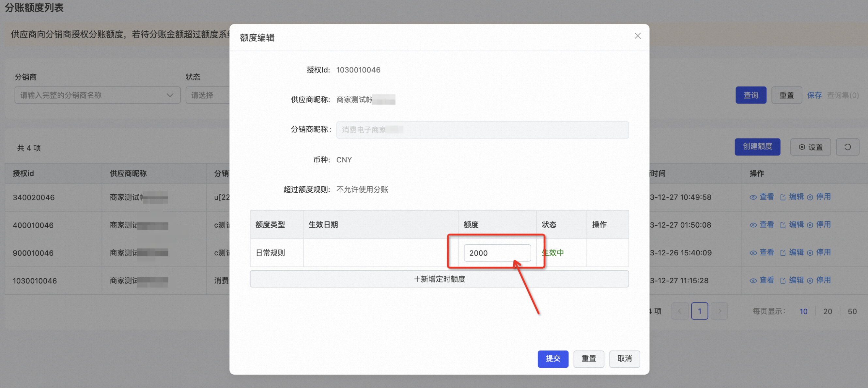Reset filters with 重置 beside 查询
The width and height of the screenshot is (868, 388).
(786, 95)
